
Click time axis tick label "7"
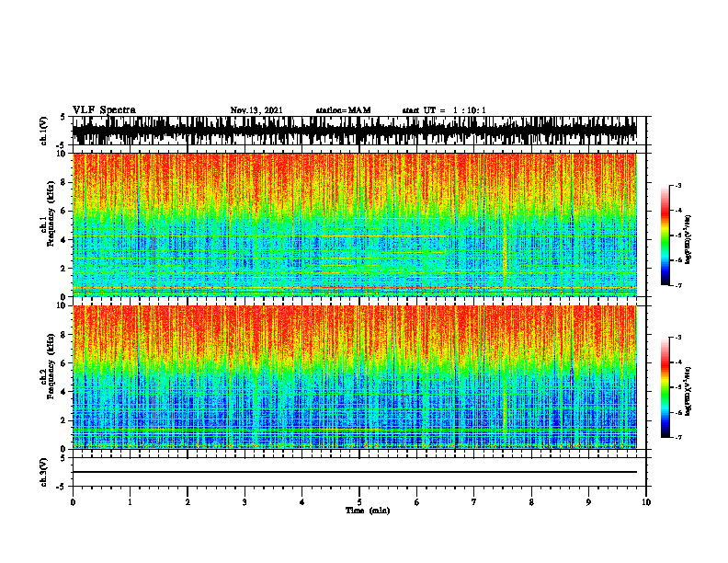click(474, 502)
